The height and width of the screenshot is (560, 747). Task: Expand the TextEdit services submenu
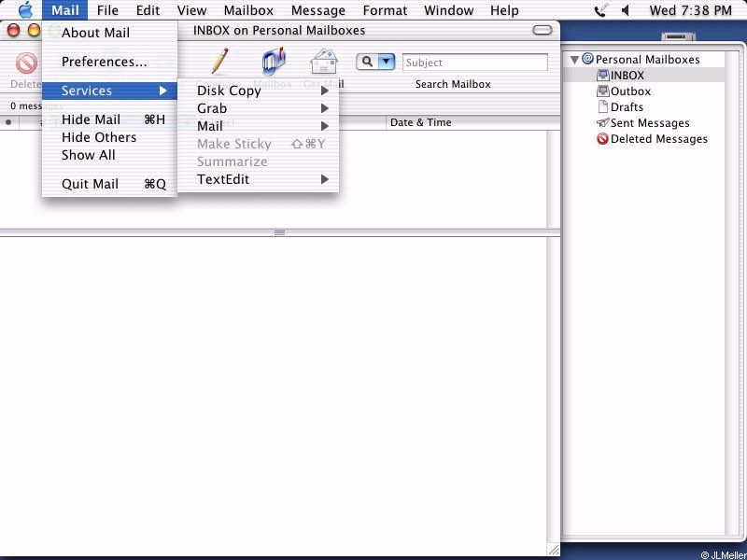pos(259,179)
